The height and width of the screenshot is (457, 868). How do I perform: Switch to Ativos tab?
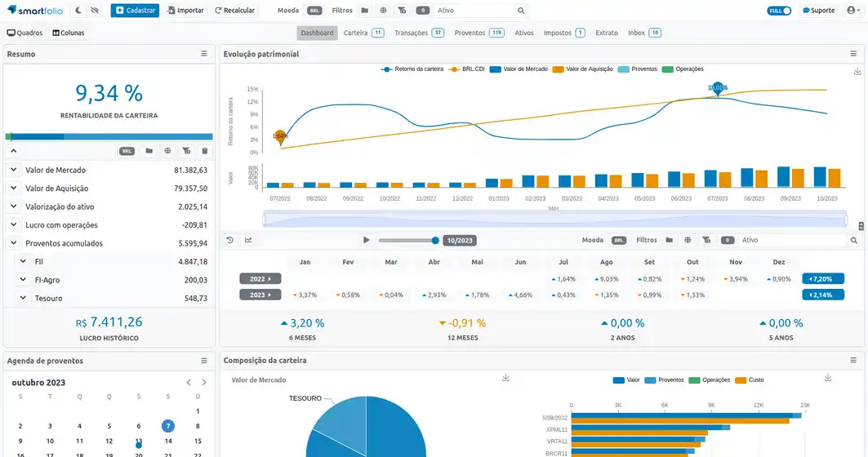coord(524,33)
